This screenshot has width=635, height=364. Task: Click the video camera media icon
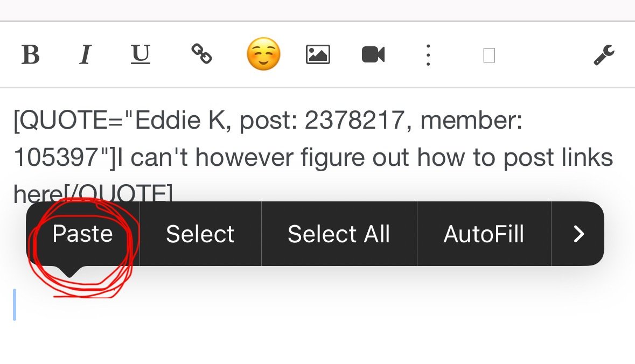(373, 54)
